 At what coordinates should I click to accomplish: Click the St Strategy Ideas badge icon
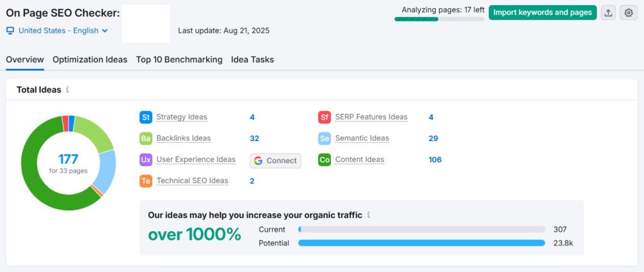point(146,117)
